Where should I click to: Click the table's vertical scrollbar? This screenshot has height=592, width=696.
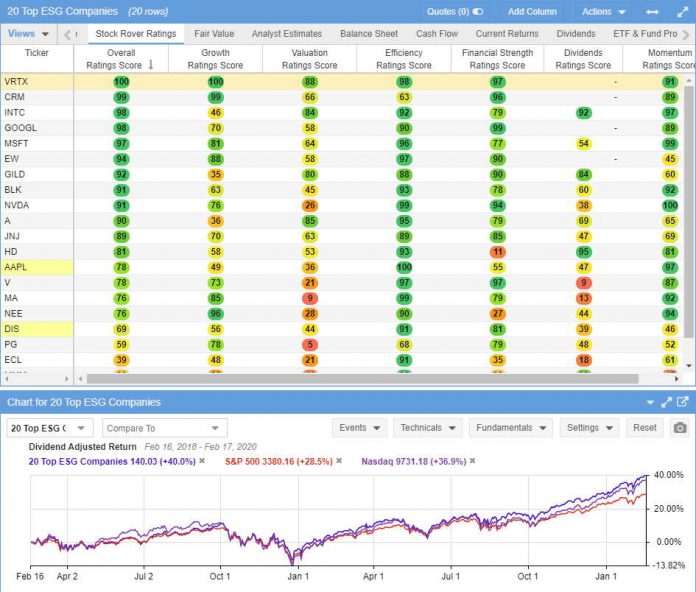(x=689, y=211)
